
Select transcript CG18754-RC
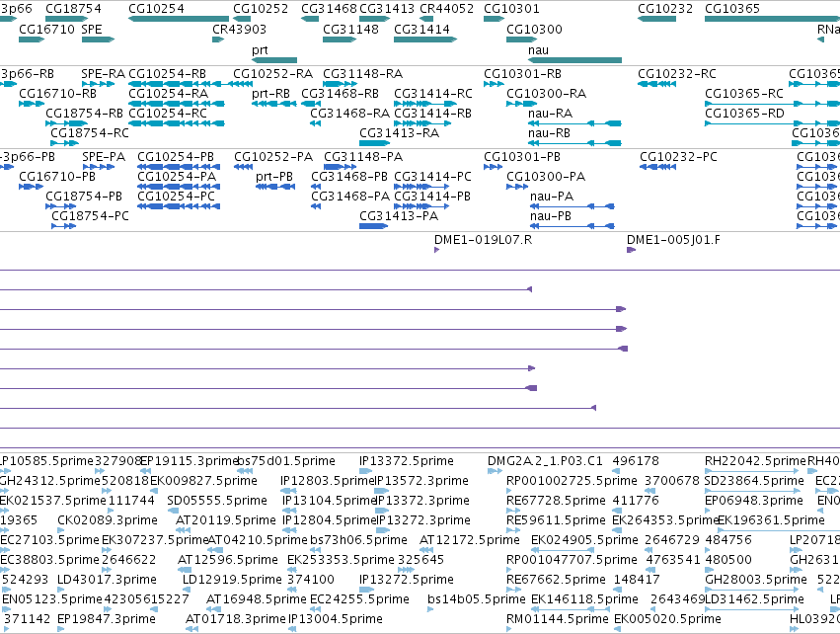90,133
